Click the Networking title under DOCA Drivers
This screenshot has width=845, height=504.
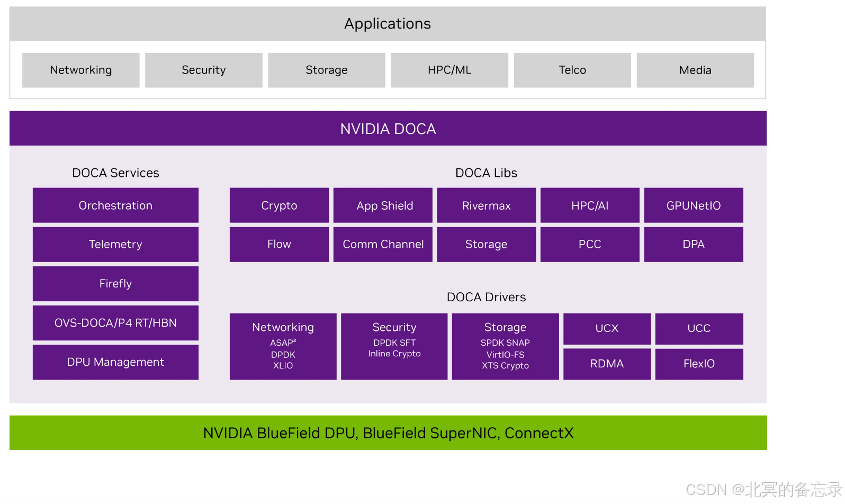point(283,327)
